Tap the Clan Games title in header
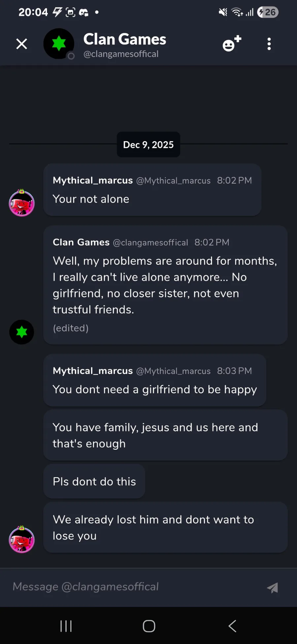The height and width of the screenshot is (644, 297). click(125, 39)
